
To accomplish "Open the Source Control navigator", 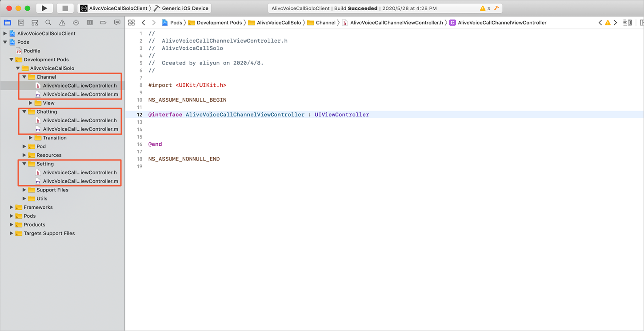I will point(21,23).
